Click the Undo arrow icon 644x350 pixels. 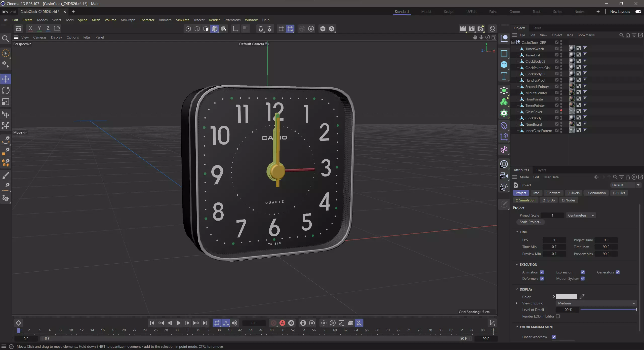(x=5, y=12)
